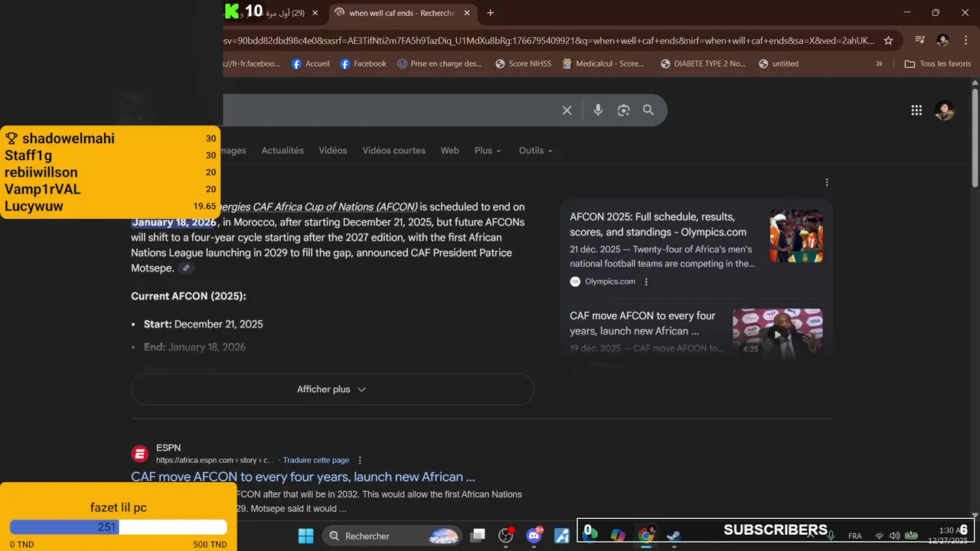Click the link icon after Motsepe
Viewport: 980px width, 551px height.
(185, 269)
